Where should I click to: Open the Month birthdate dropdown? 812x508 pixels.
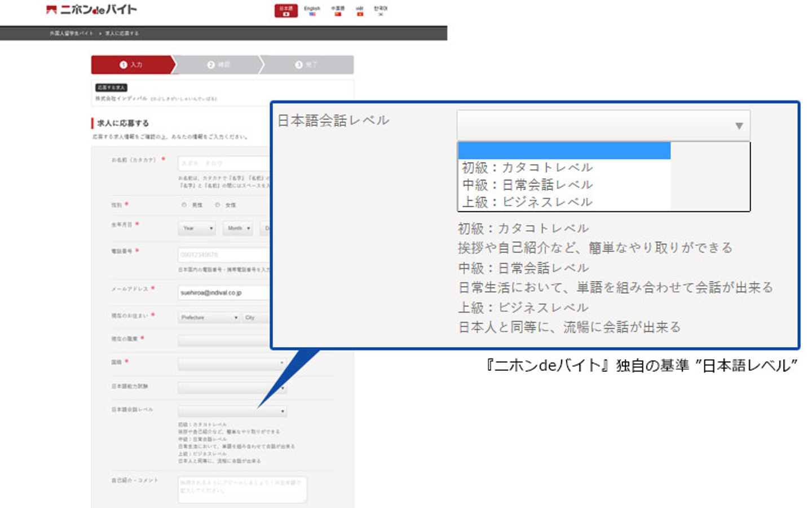[237, 228]
